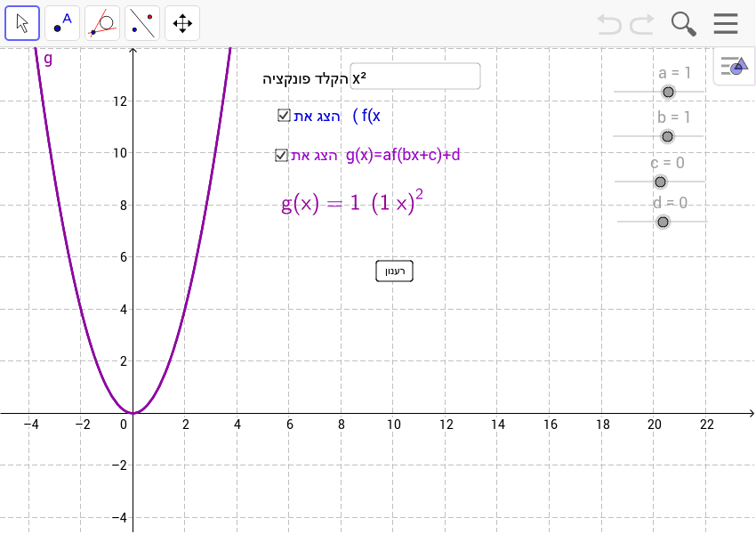Activate the Move Graphics View tool
756x534 pixels.
(x=182, y=23)
